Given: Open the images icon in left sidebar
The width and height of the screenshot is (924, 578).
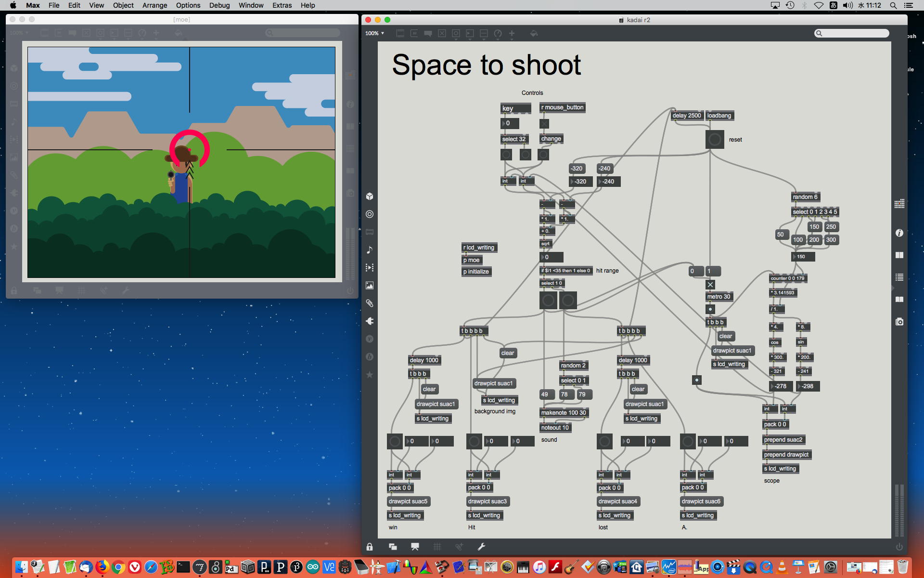Looking at the screenshot, I should click(x=370, y=286).
